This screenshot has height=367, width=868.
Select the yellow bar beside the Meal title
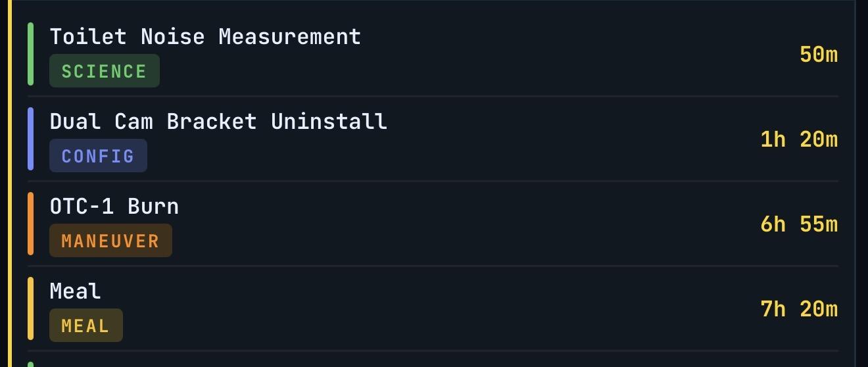[30, 308]
